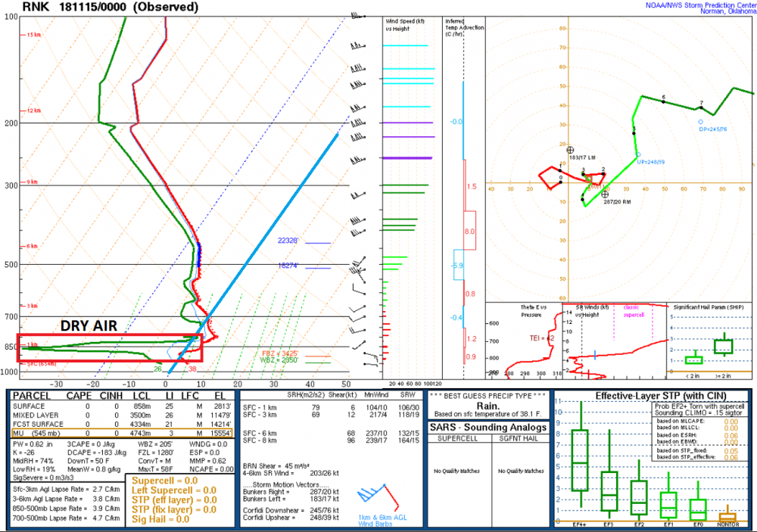Click the RNK 181115/0000 (Observed) title
Screen dimensions: 757x532
110,7
